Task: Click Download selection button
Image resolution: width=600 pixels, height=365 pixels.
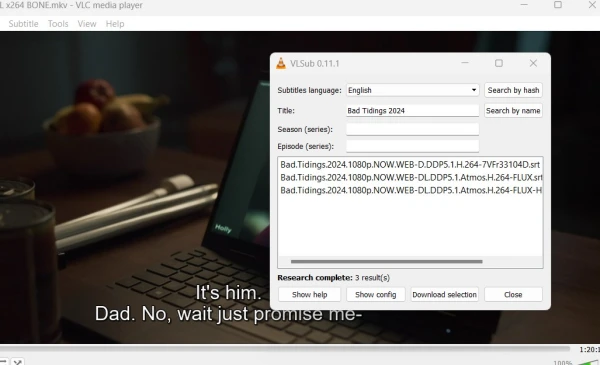Action: pos(444,295)
